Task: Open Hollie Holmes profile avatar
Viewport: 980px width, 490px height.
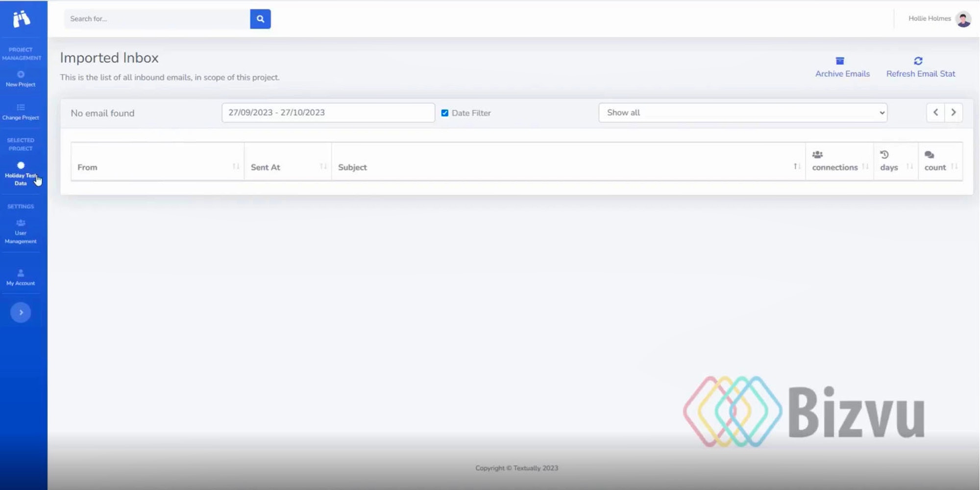Action: [963, 19]
